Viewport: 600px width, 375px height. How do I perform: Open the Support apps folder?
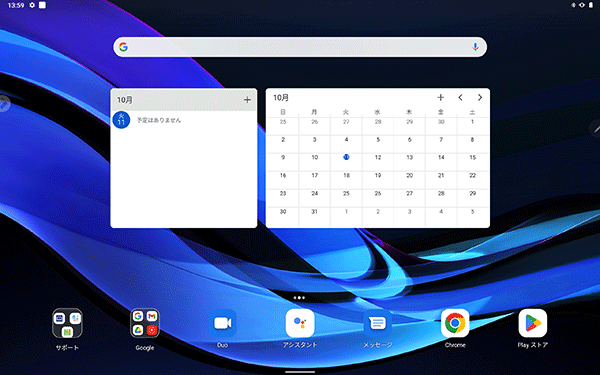(x=67, y=323)
